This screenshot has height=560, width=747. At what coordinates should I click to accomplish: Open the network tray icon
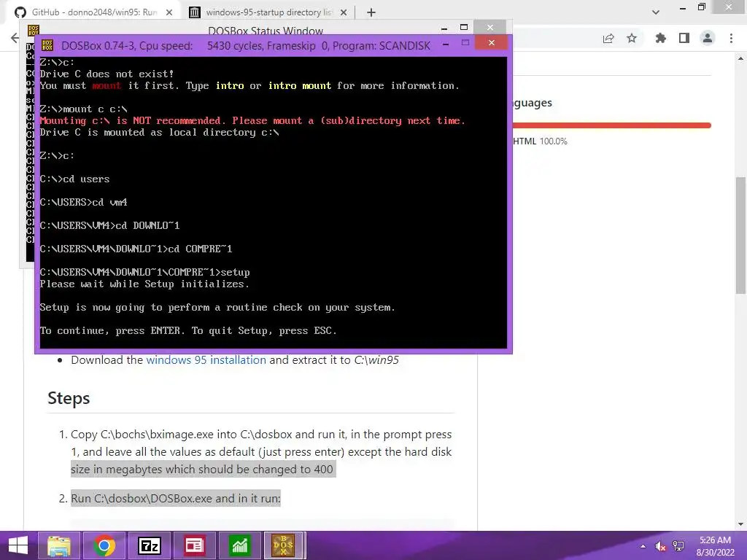pyautogui.click(x=678, y=546)
